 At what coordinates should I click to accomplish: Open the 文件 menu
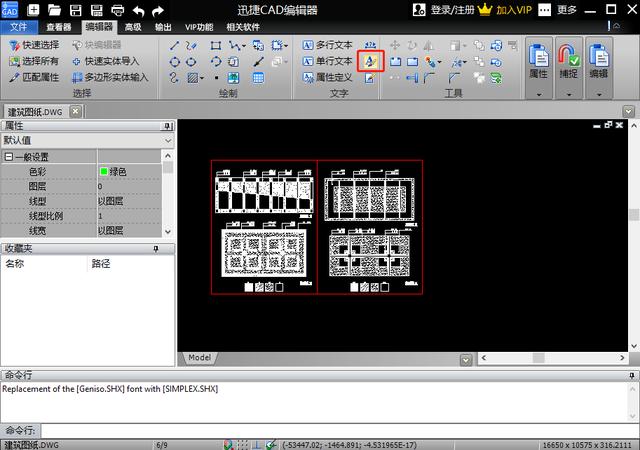[19, 27]
